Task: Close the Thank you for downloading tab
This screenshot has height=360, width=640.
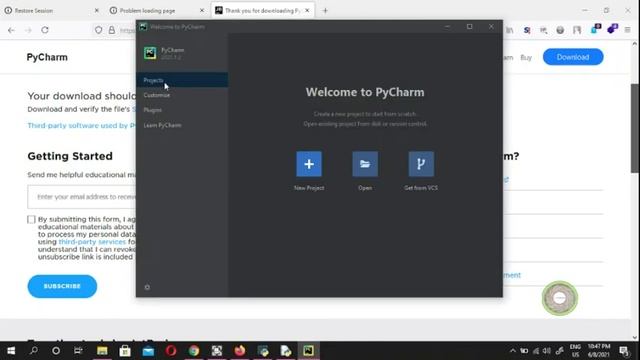Action: click(307, 11)
